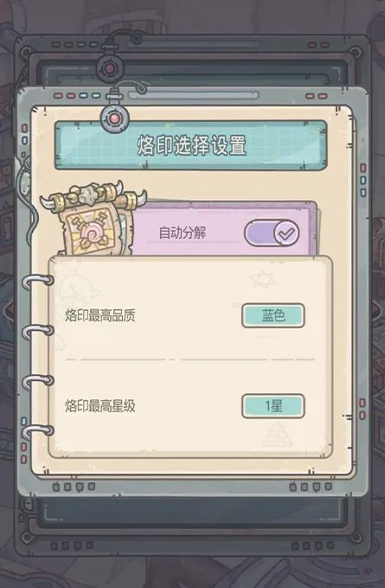This screenshot has height=588, width=385.
Task: Open the 蓝色 quality dropdown
Action: coord(273,315)
